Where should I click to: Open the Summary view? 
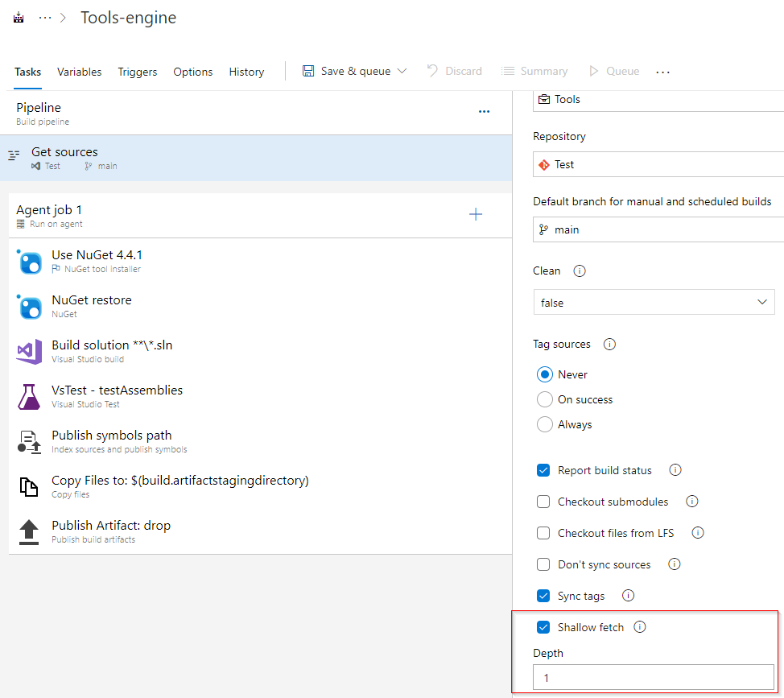click(x=534, y=71)
